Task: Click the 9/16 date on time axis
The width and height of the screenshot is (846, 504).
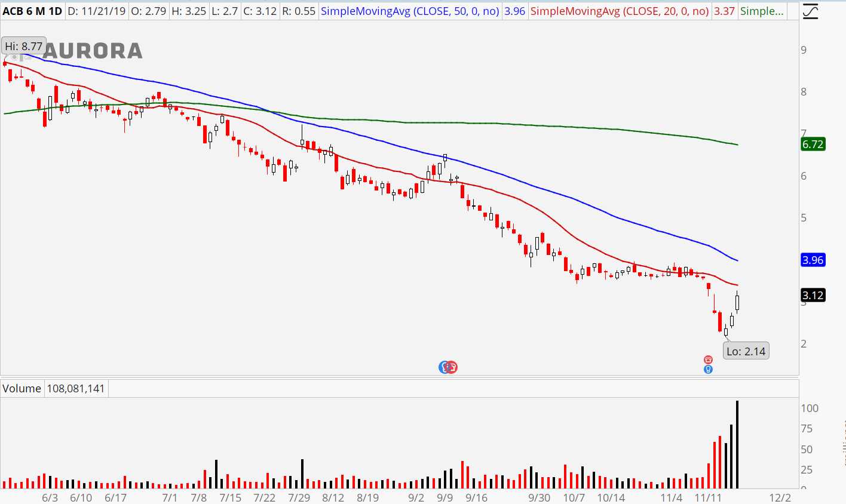Action: (477, 497)
